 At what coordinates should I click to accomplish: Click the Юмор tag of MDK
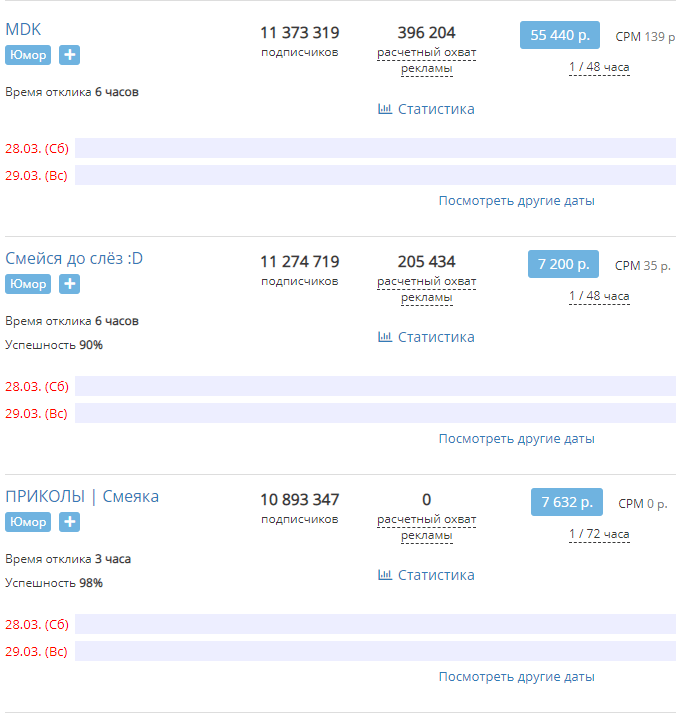click(28, 55)
